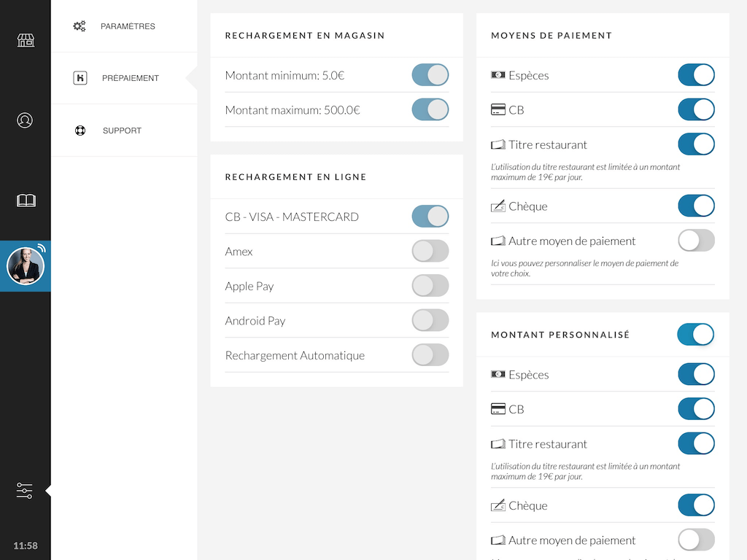Open the user account icon
The image size is (747, 560).
(25, 120)
